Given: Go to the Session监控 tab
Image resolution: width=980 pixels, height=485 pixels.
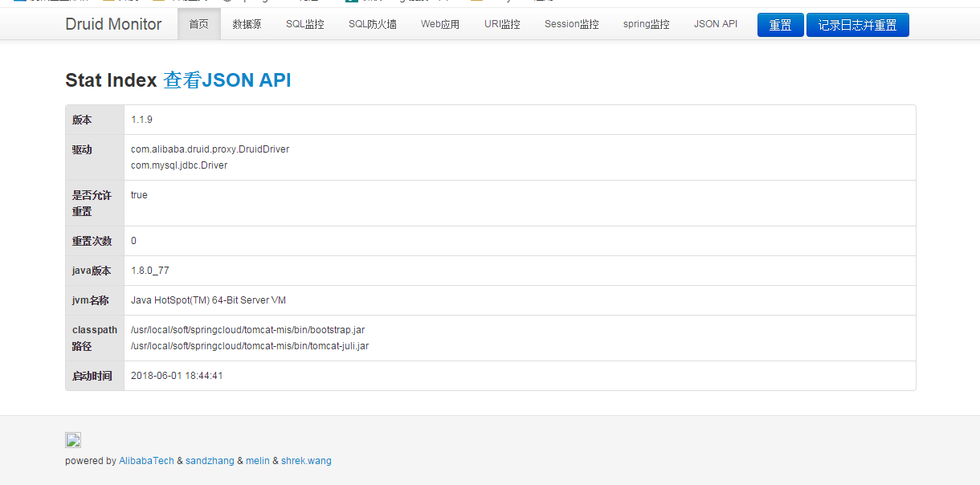Looking at the screenshot, I should point(572,24).
